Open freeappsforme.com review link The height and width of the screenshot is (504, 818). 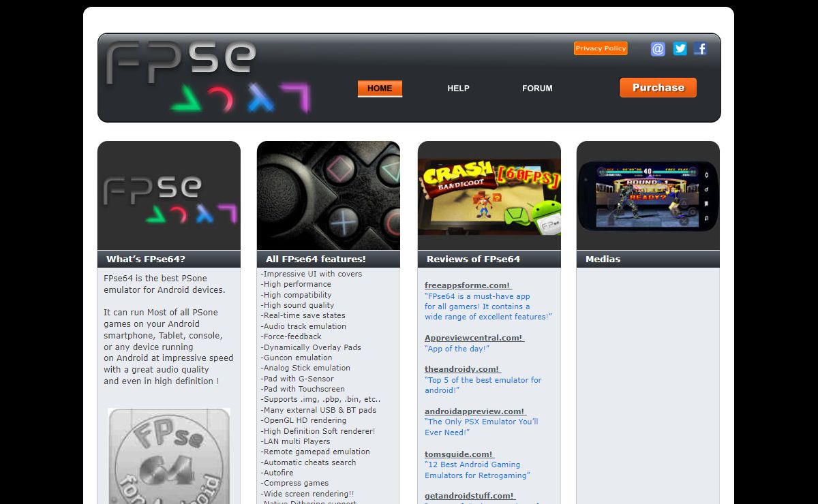point(468,285)
